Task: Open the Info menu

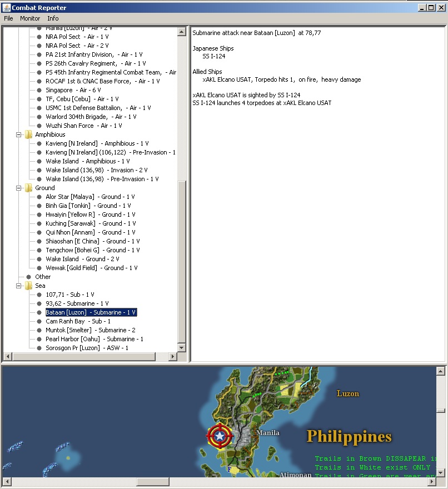Action: [x=53, y=18]
